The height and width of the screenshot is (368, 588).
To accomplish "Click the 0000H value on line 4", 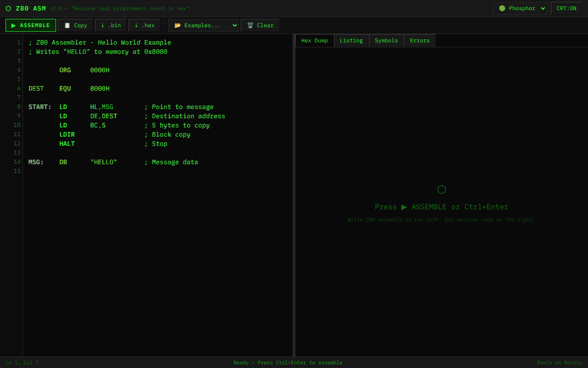I will pos(100,70).
